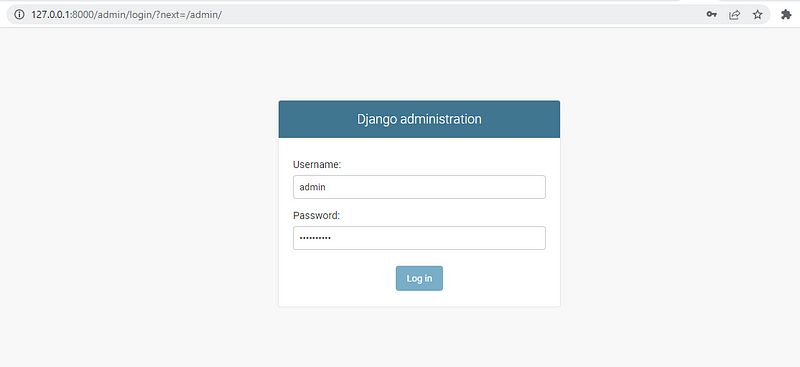Place cursor after 'admin' text in Username
The height and width of the screenshot is (367, 800).
coord(327,187)
